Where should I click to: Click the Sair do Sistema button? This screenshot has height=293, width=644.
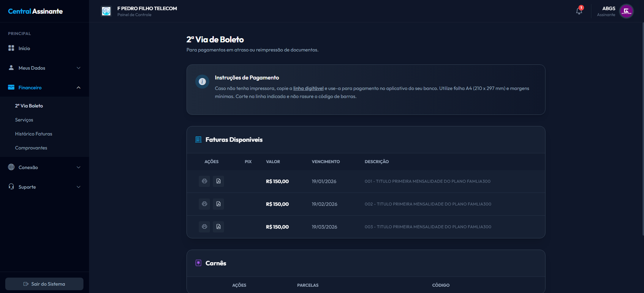44,284
